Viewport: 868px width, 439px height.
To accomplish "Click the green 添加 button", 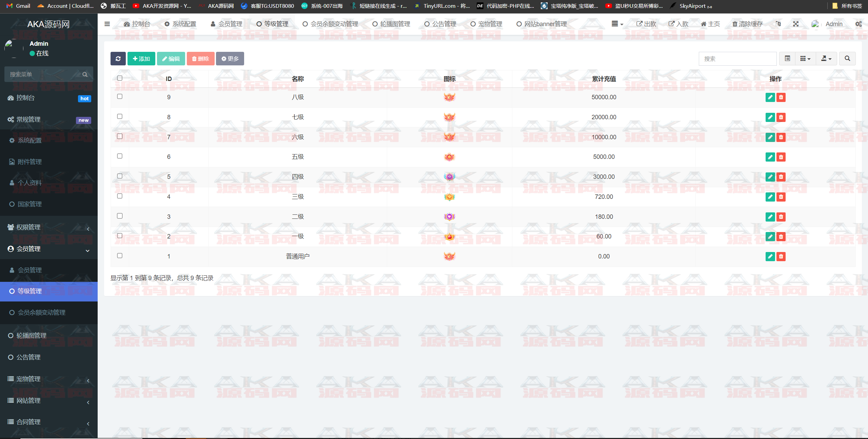I will tap(141, 59).
